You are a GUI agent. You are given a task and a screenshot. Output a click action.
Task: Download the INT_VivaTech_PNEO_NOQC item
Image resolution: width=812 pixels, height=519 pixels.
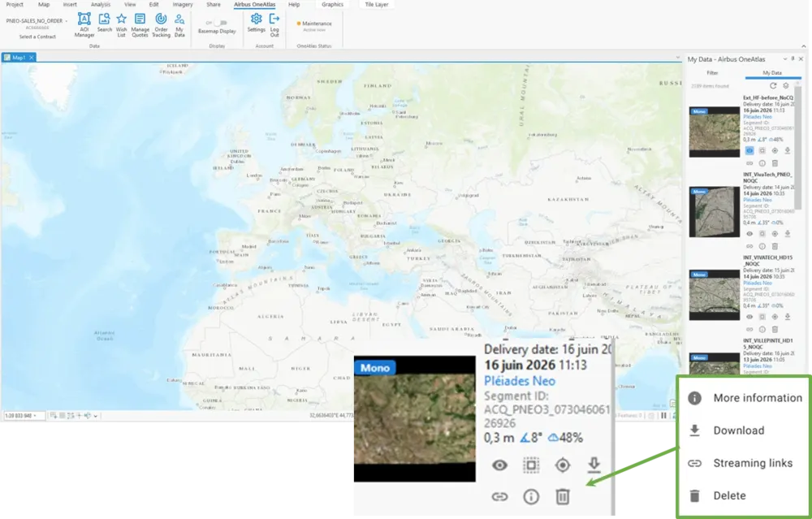click(787, 234)
